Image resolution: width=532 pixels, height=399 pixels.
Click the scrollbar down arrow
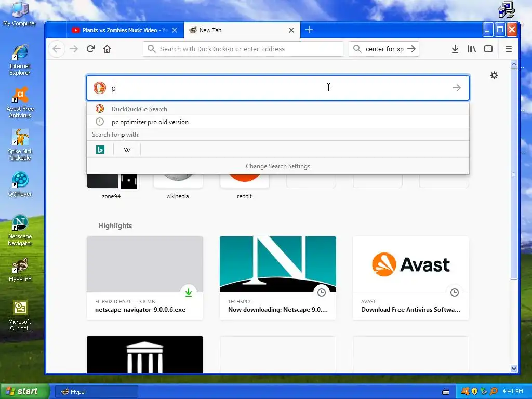(x=514, y=368)
